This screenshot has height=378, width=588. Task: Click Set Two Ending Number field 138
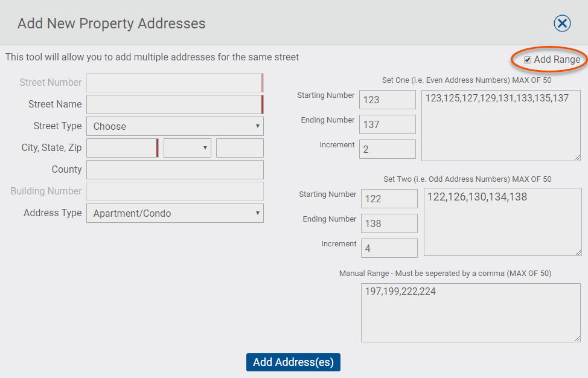[389, 223]
